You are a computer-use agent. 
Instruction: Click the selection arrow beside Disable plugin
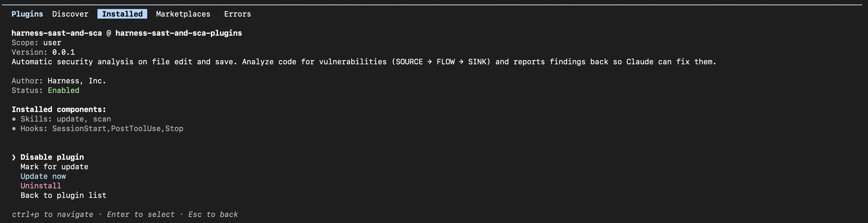[x=14, y=157]
